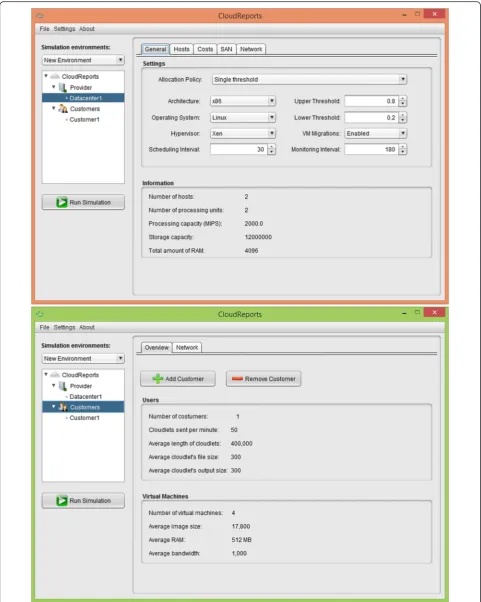Screen dimensions: 481x602
Task: Select the Customers row in the bottom window tree
Action: tap(83, 407)
